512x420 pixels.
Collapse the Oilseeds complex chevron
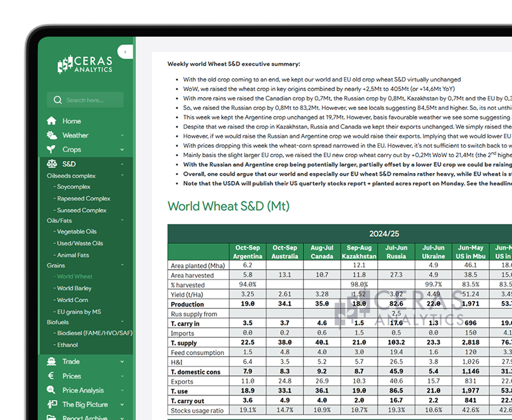click(122, 175)
